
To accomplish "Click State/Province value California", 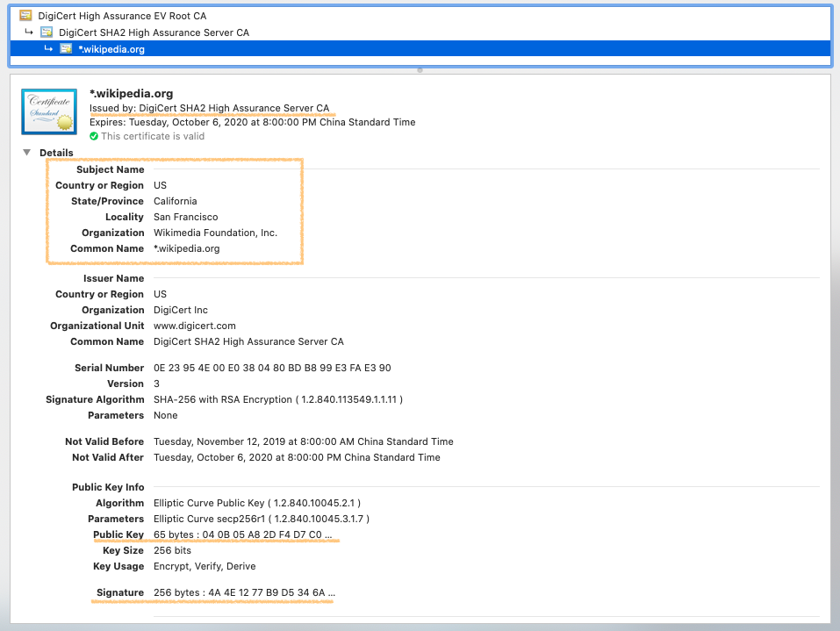I will (176, 201).
